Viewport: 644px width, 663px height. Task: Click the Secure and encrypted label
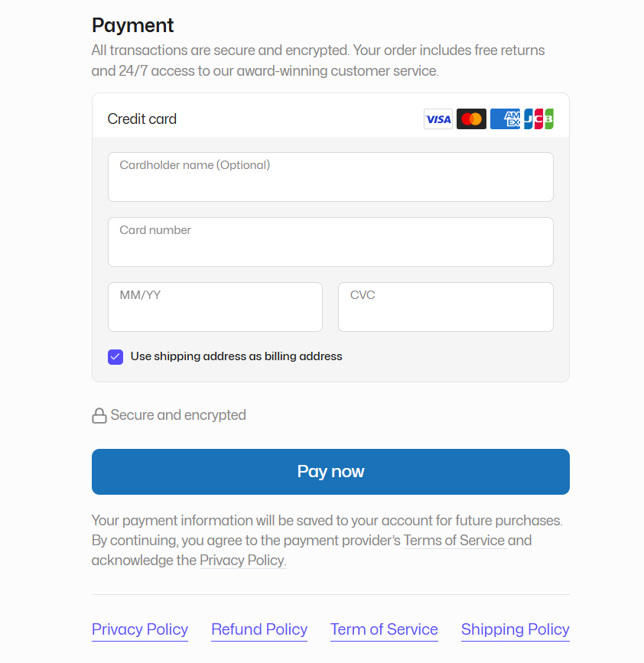click(x=177, y=414)
